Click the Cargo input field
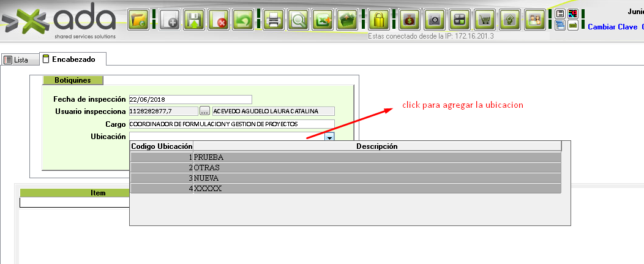644x264 pixels. pyautogui.click(x=231, y=124)
